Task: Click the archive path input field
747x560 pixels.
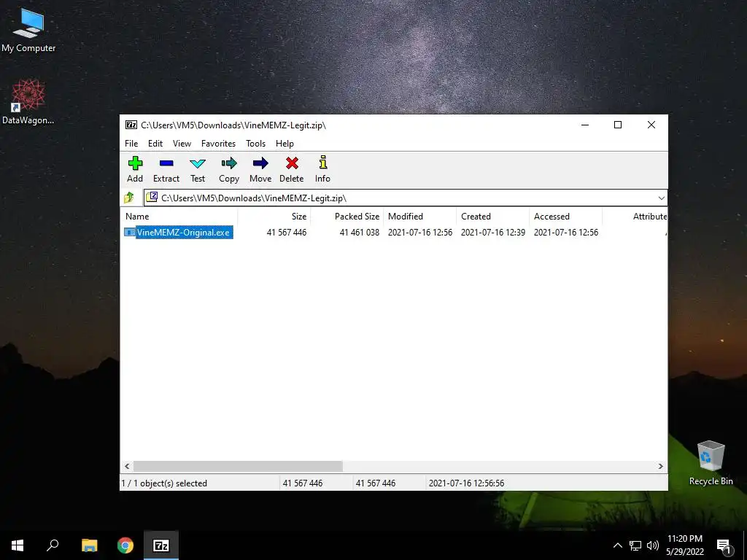Action: click(x=405, y=198)
